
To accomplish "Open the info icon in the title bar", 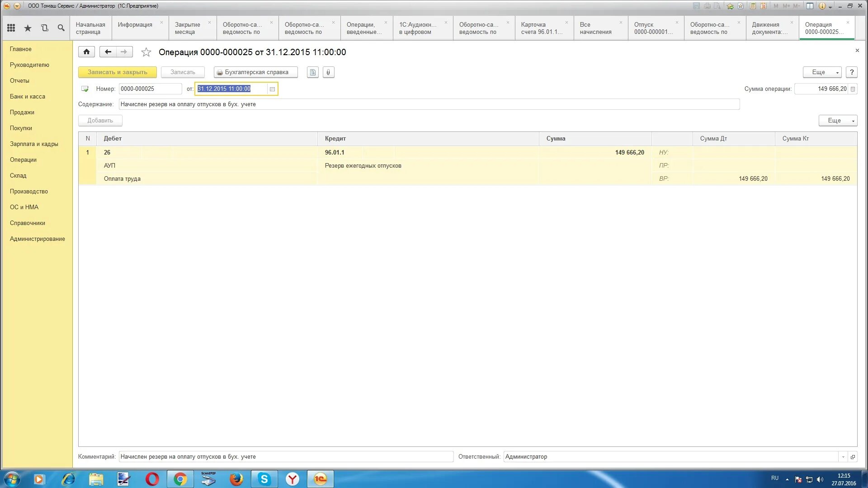I will click(822, 6).
